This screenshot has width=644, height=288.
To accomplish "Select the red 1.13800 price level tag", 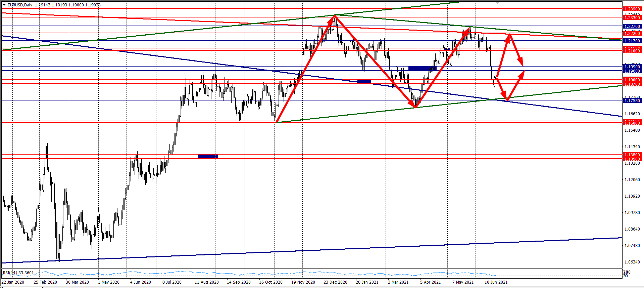I will tap(632, 155).
